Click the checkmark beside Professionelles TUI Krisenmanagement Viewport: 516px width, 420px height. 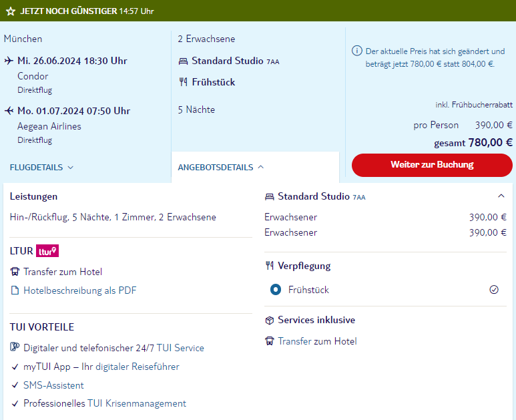[15, 403]
